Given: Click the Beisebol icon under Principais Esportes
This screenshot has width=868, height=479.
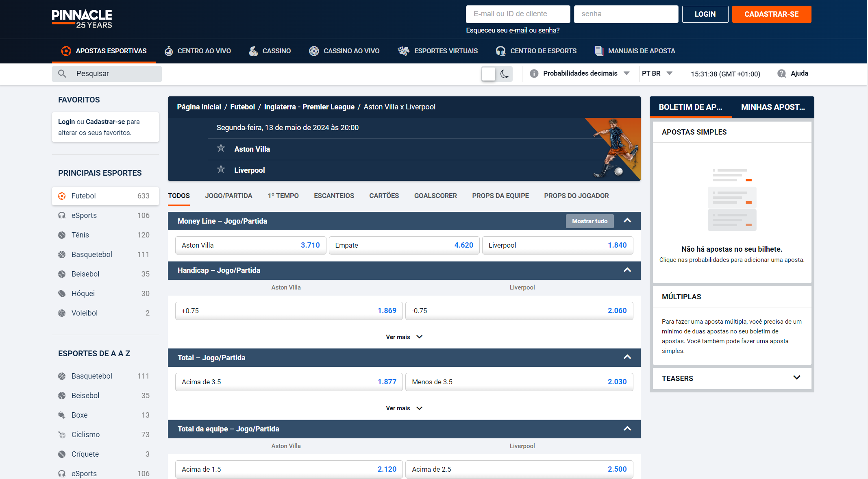Looking at the screenshot, I should click(x=62, y=274).
